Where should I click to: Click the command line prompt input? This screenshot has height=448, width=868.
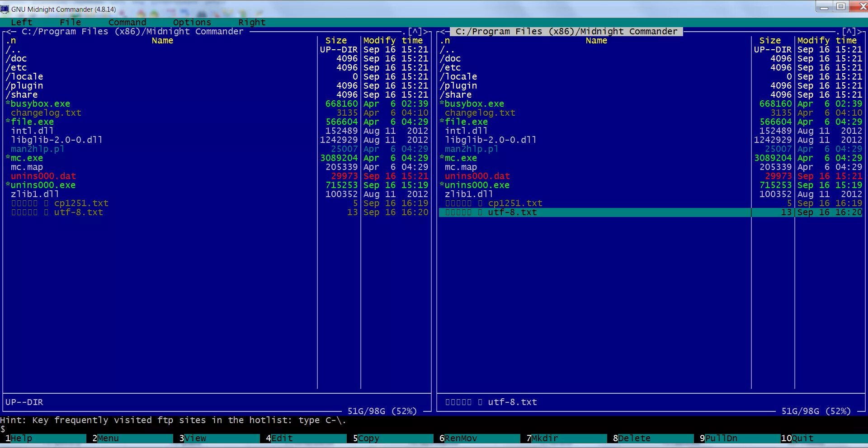pos(434,429)
